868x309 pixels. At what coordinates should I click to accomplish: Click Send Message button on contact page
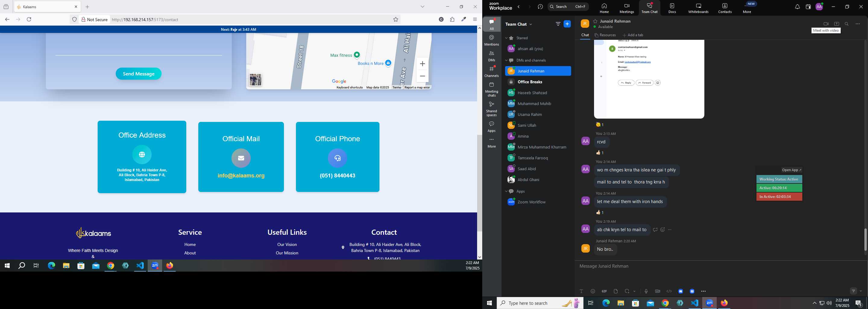[139, 74]
